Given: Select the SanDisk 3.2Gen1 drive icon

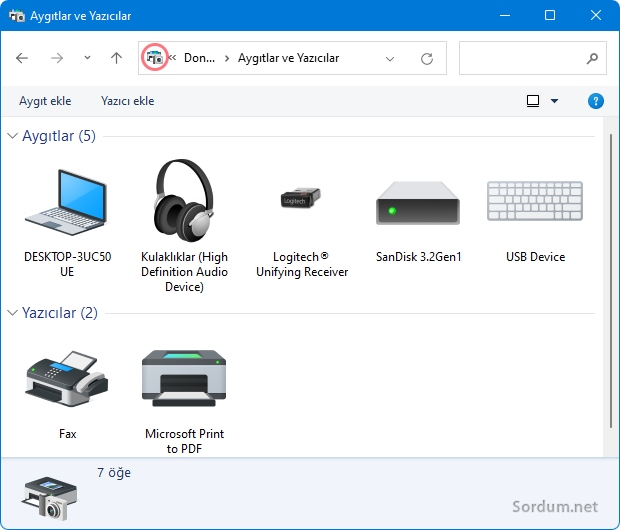Looking at the screenshot, I should click(418, 203).
